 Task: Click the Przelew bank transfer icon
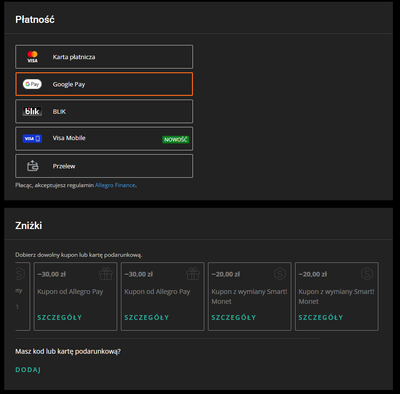tap(32, 166)
